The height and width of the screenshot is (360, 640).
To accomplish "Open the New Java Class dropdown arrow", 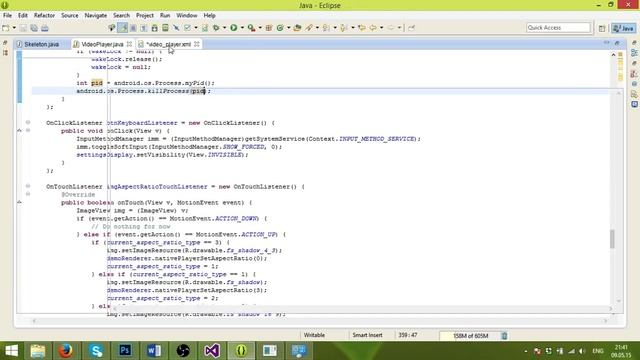I will (x=289, y=28).
